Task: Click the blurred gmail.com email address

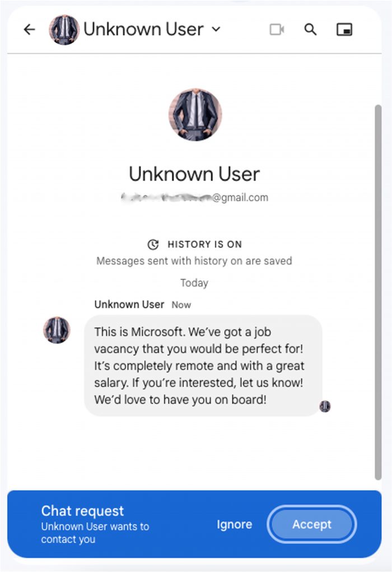Action: (x=195, y=197)
